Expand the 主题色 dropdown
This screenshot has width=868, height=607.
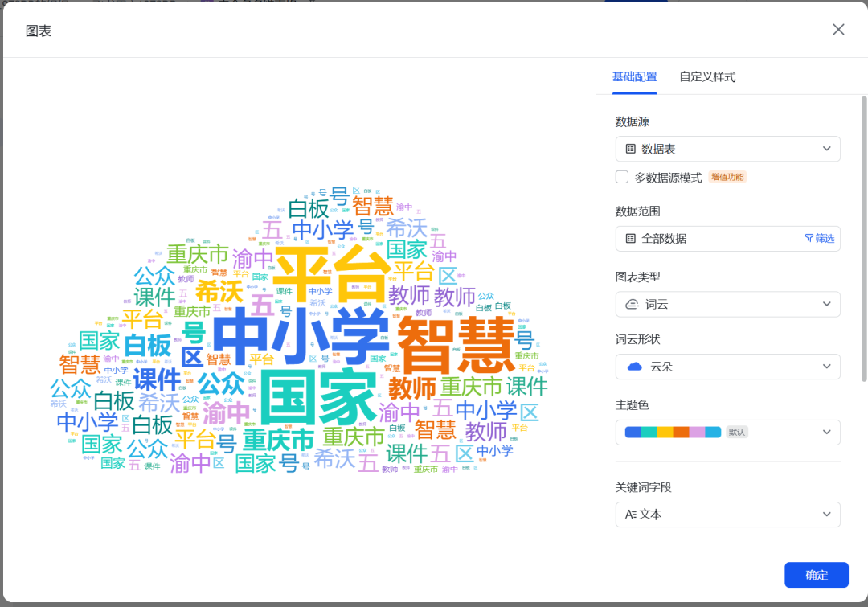826,432
